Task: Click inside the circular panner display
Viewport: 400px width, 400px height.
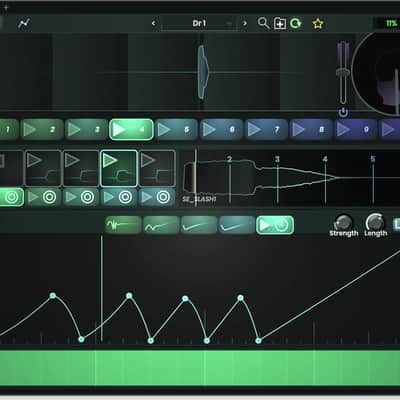Action: coord(378,72)
